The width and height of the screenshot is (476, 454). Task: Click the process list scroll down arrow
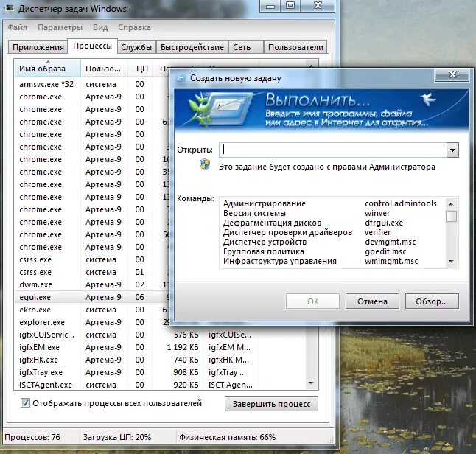[311, 383]
